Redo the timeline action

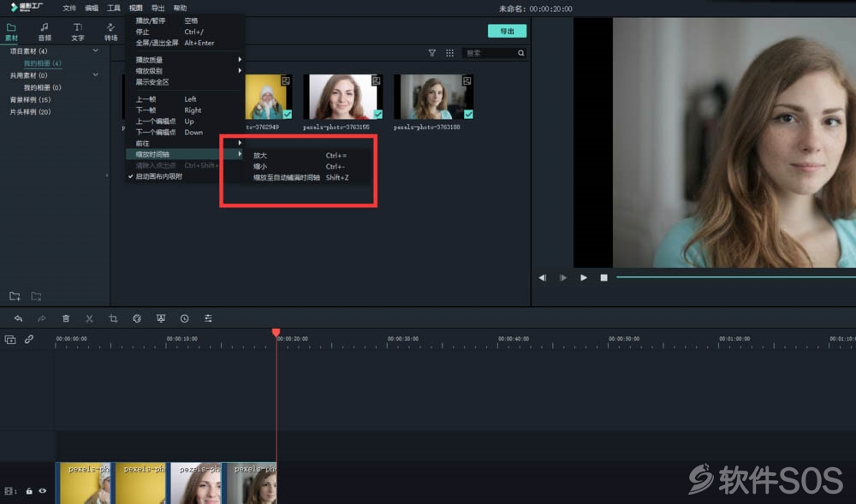pyautogui.click(x=41, y=318)
